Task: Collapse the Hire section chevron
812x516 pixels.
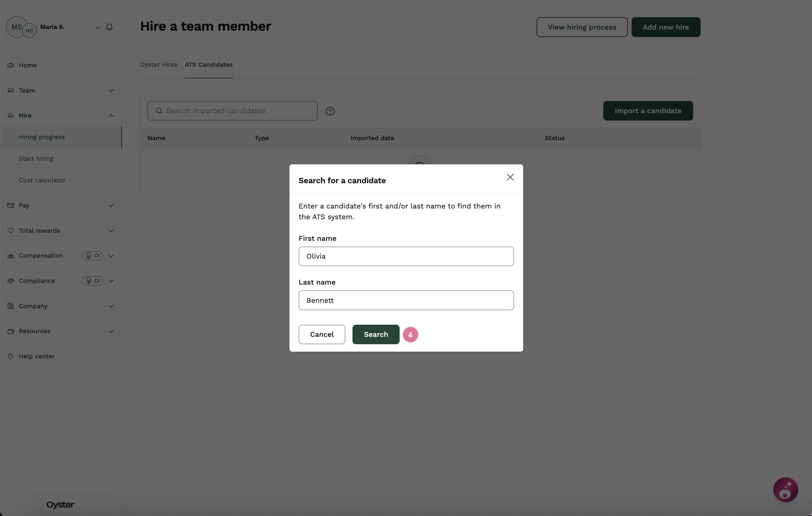Action: [111, 116]
